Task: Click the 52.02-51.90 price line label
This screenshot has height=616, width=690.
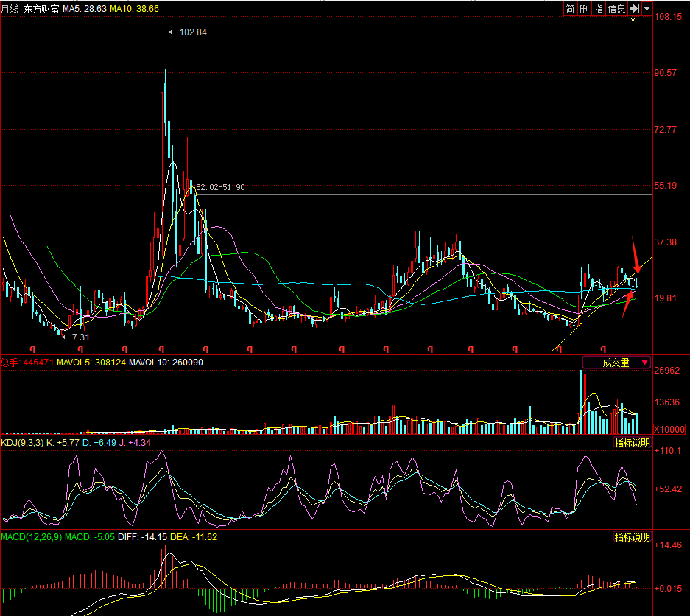Action: tap(220, 188)
